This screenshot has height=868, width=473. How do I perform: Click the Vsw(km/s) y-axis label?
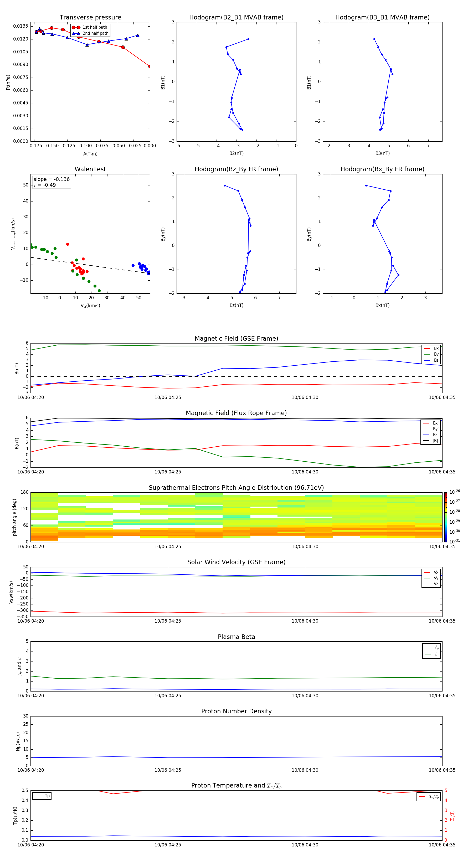pos(11,592)
